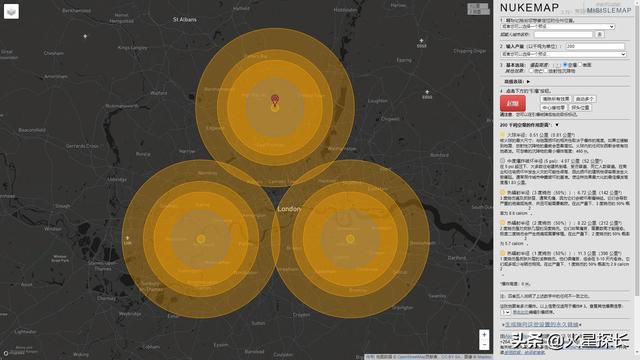Open the preset cities dropdown
Image resolution: width=640 pixels, height=360 pixels.
(x=558, y=27)
